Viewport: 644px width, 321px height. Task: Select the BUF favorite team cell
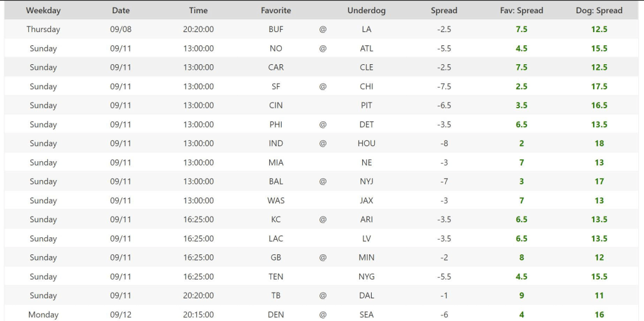pyautogui.click(x=275, y=29)
